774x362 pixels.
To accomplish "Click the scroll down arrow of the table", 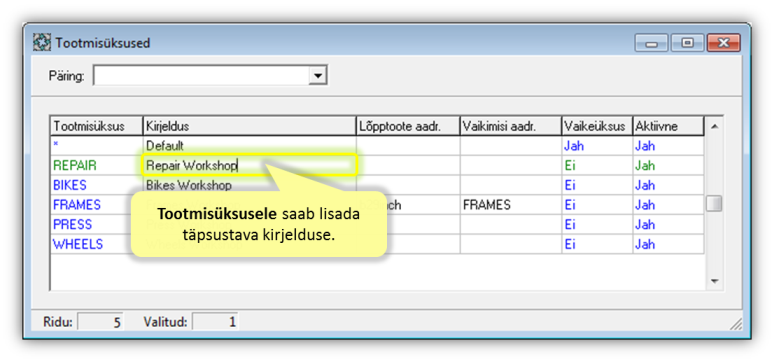I will pyautogui.click(x=714, y=281).
